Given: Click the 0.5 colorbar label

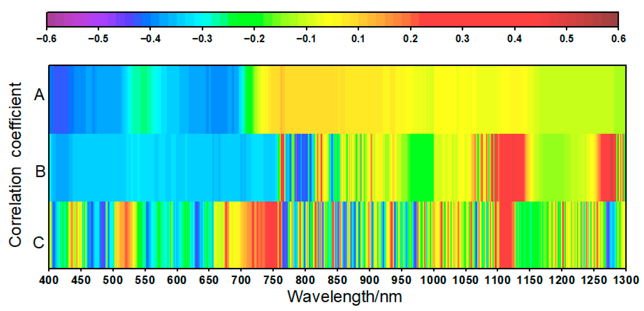Looking at the screenshot, I should pos(566,39).
